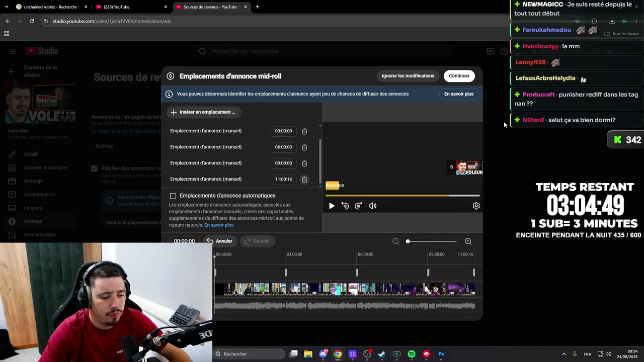Select the 11:00:16 ad marker on timeline
Image resolution: width=644 pixels, height=362 pixels.
pos(473,273)
